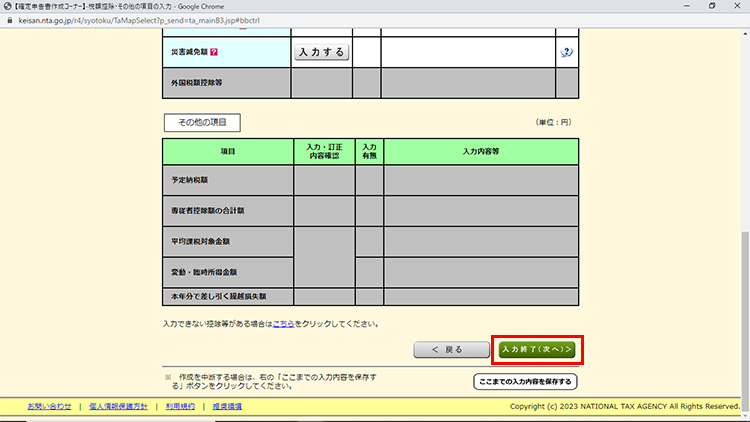Click the green 入力終了(次へ) button
750x422 pixels.
(x=537, y=350)
